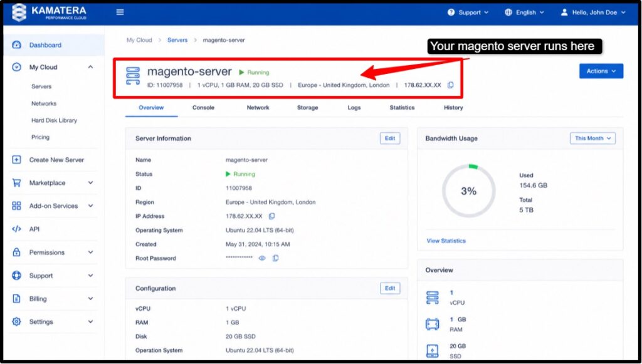The height and width of the screenshot is (364, 642).
Task: Click the My Cloud sidebar icon
Action: click(16, 67)
